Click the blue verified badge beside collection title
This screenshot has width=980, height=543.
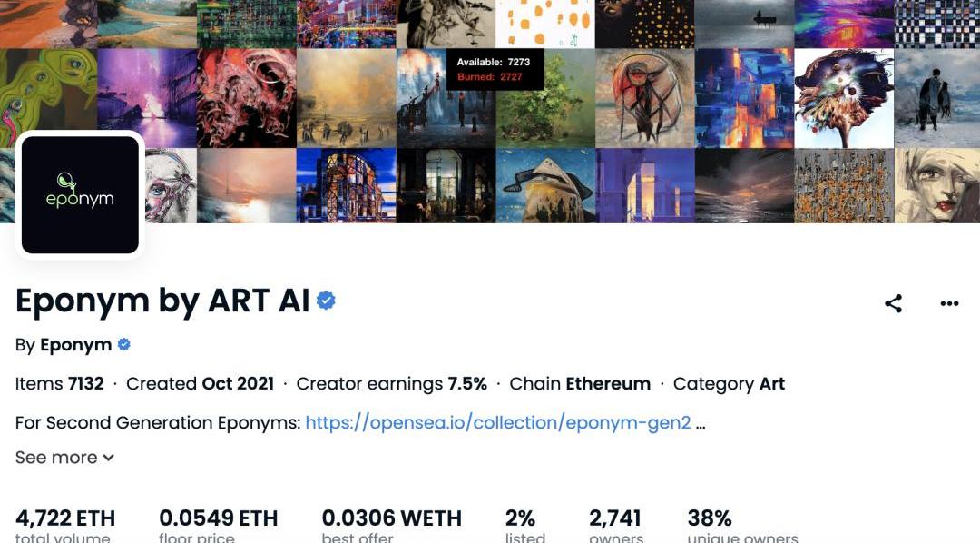pyautogui.click(x=326, y=301)
